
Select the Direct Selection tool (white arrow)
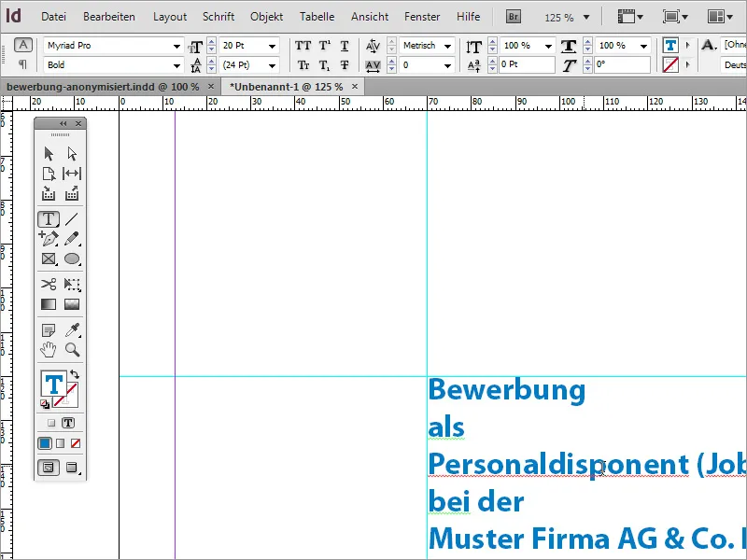[72, 154]
